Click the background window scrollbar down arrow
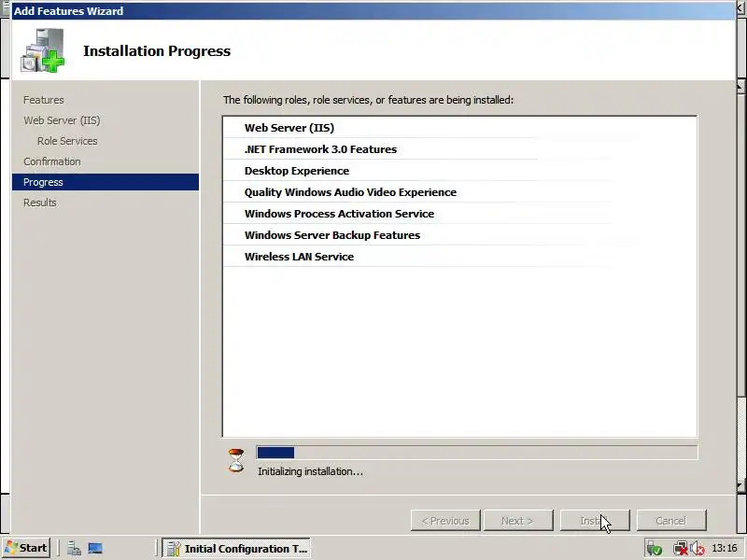This screenshot has width=747, height=560. [x=740, y=486]
